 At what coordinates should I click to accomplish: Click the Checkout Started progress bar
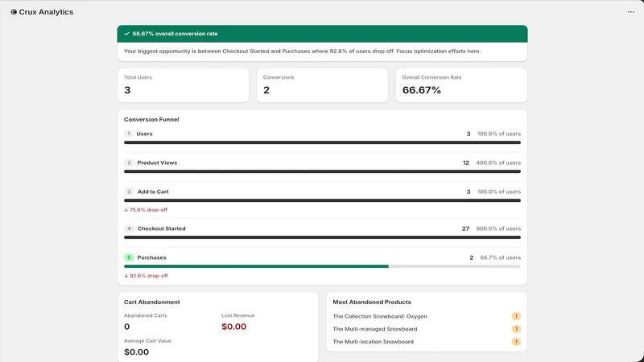pyautogui.click(x=323, y=237)
